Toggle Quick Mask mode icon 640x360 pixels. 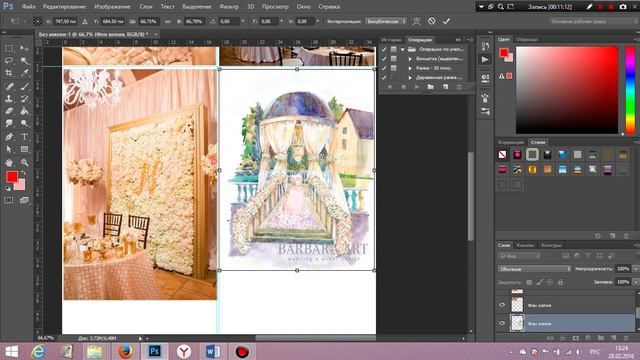9,200
